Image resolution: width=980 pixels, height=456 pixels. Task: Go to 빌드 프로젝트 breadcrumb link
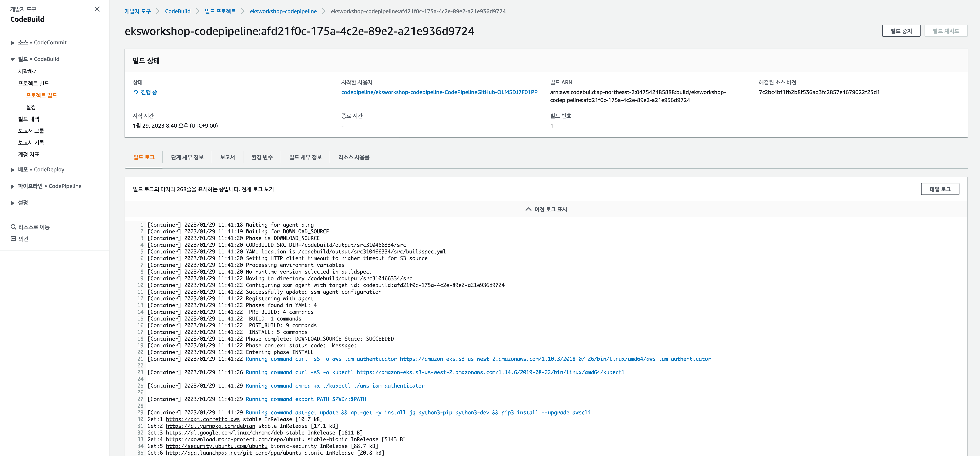[220, 11]
